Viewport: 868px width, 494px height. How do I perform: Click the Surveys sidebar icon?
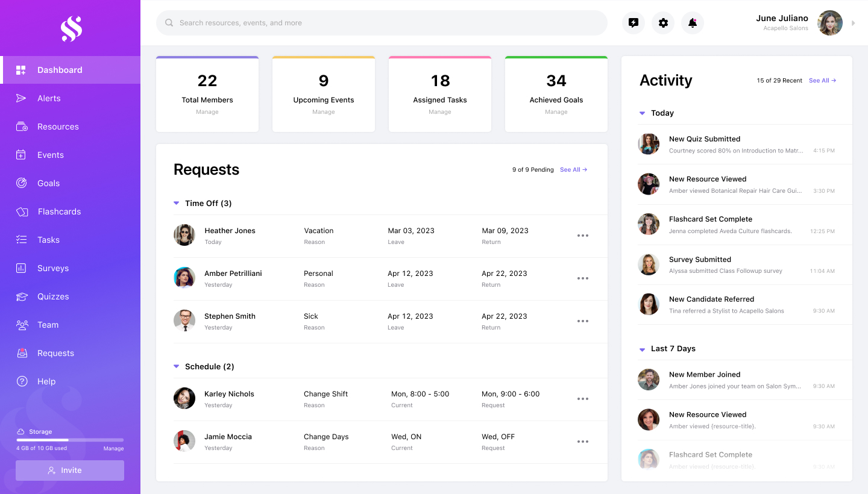[23, 268]
